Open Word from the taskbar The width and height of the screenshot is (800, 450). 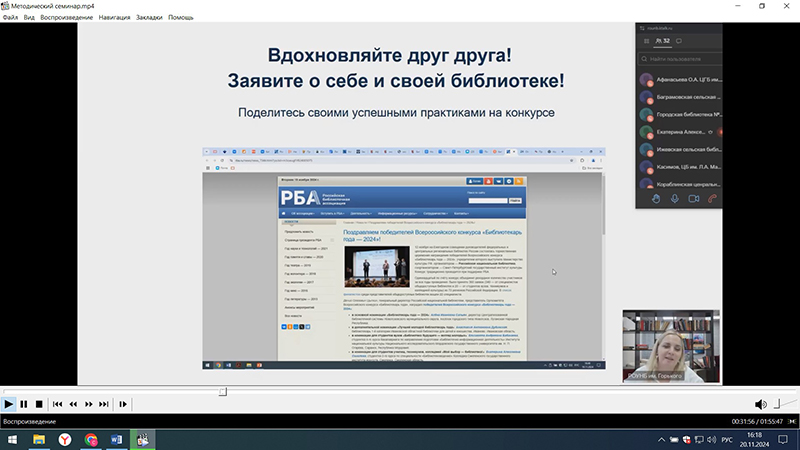point(116,439)
